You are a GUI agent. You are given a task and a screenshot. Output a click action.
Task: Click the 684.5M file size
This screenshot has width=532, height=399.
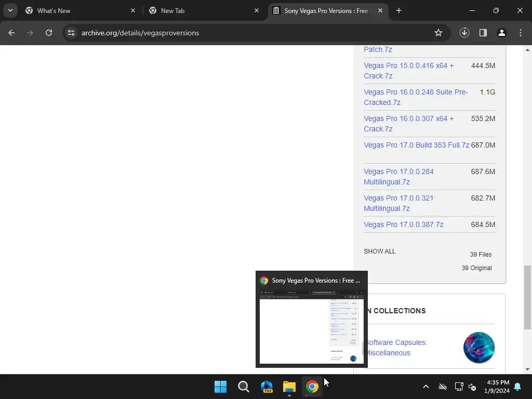[x=483, y=224]
